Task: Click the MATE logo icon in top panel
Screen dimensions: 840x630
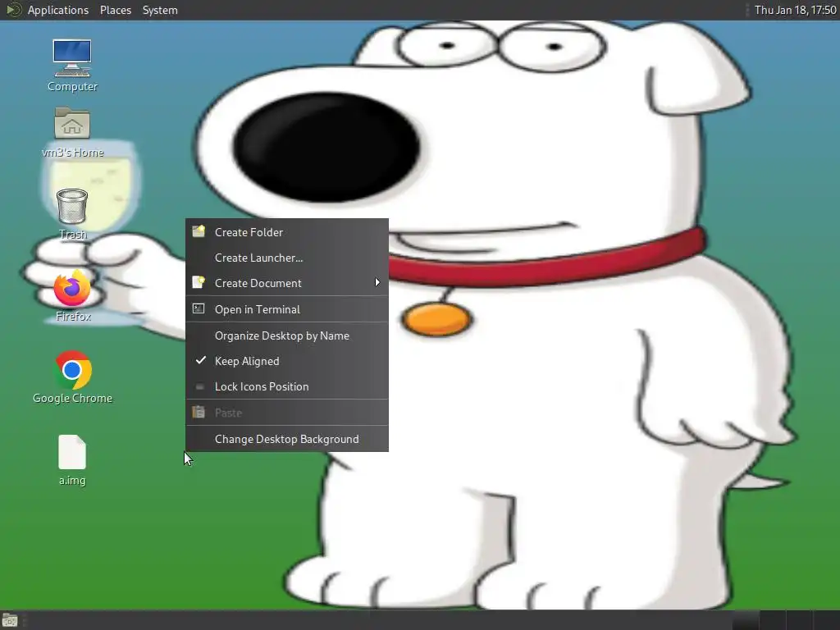Action: [13, 10]
